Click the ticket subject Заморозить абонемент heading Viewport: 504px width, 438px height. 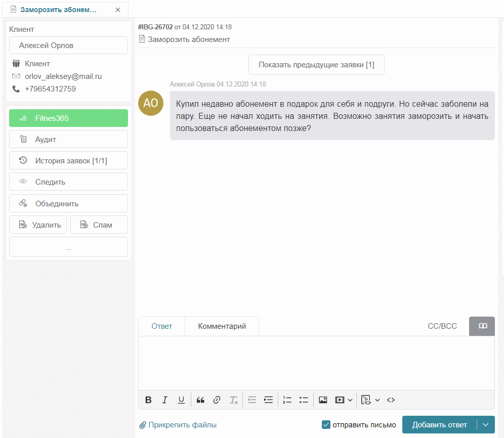click(189, 39)
